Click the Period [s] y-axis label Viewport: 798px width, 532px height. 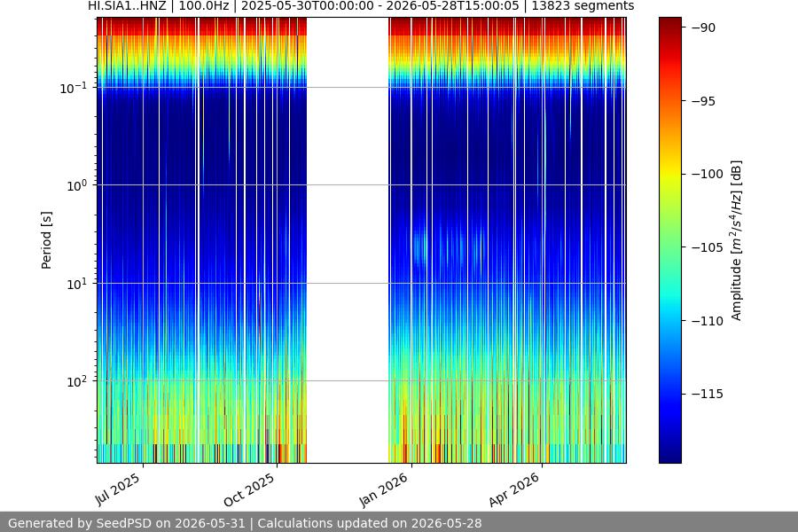46,240
